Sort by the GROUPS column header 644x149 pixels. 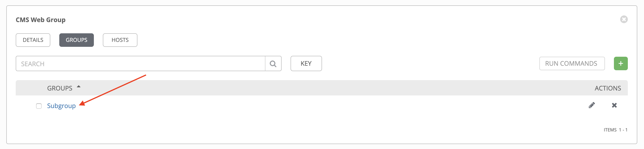(x=60, y=88)
